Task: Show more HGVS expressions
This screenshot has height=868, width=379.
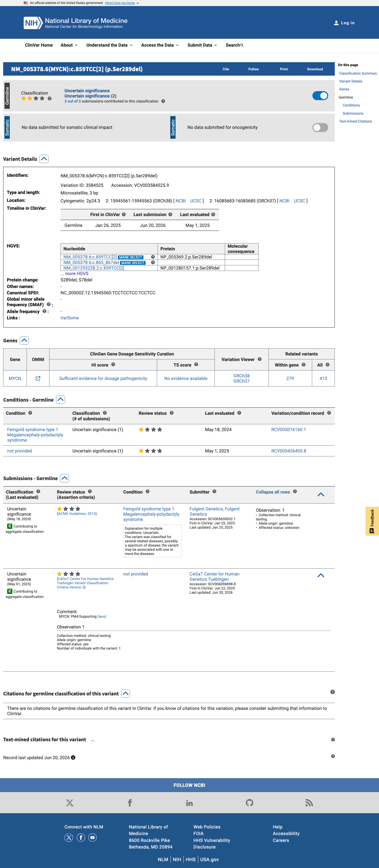Action: (74, 274)
